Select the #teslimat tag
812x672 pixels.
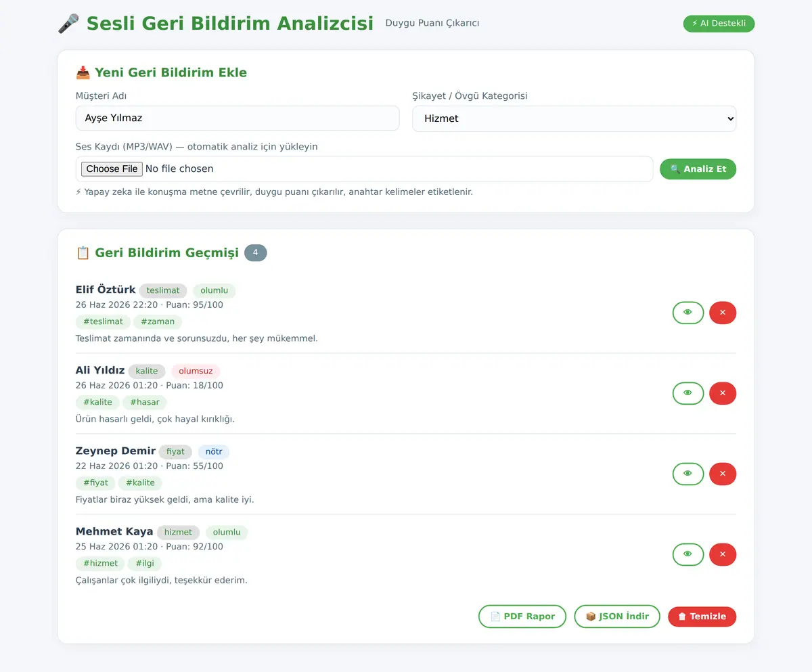[x=103, y=321]
